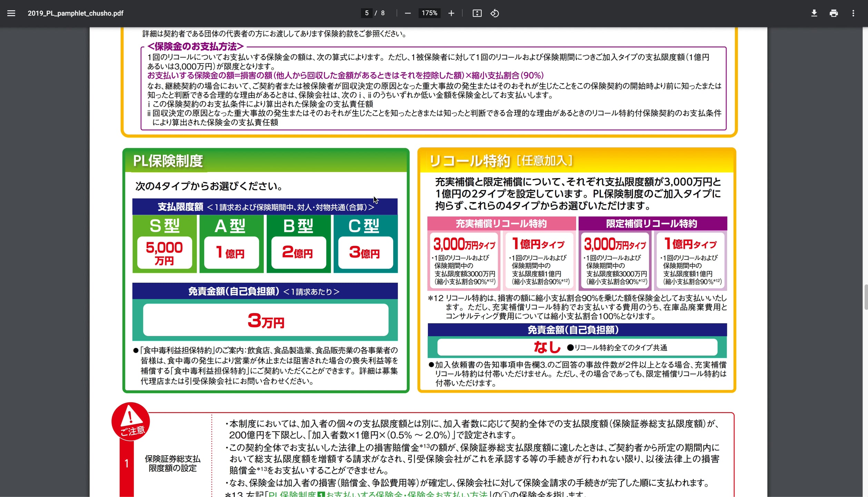Click the 2019_PL_pamphlet_chusho.pdf file title
The width and height of the screenshot is (868, 497).
pyautogui.click(x=75, y=13)
